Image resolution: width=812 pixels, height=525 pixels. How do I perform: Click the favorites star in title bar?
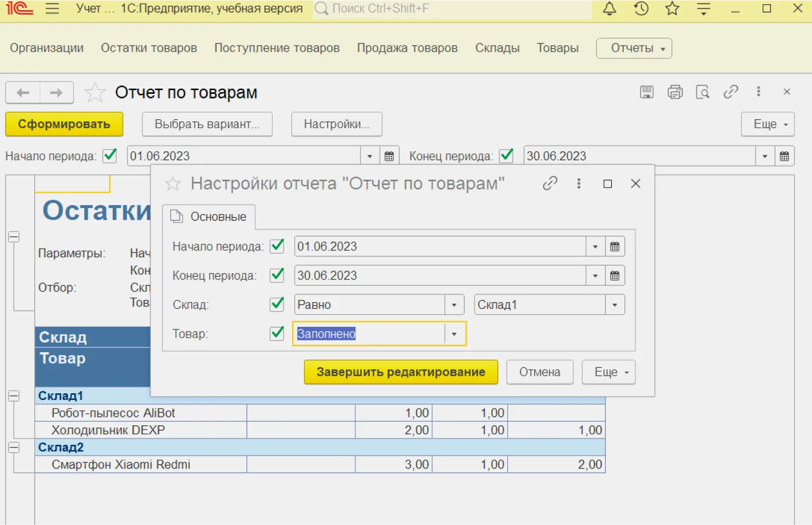[672, 9]
